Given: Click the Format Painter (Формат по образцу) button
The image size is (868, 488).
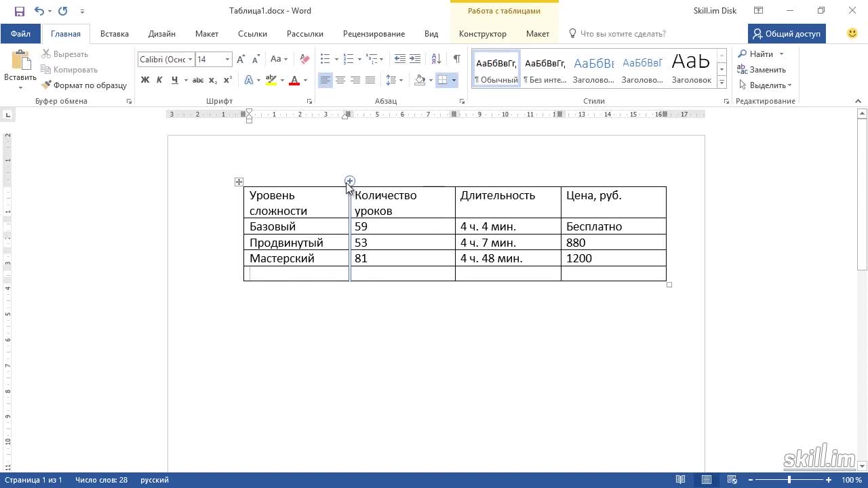Looking at the screenshot, I should [x=84, y=85].
